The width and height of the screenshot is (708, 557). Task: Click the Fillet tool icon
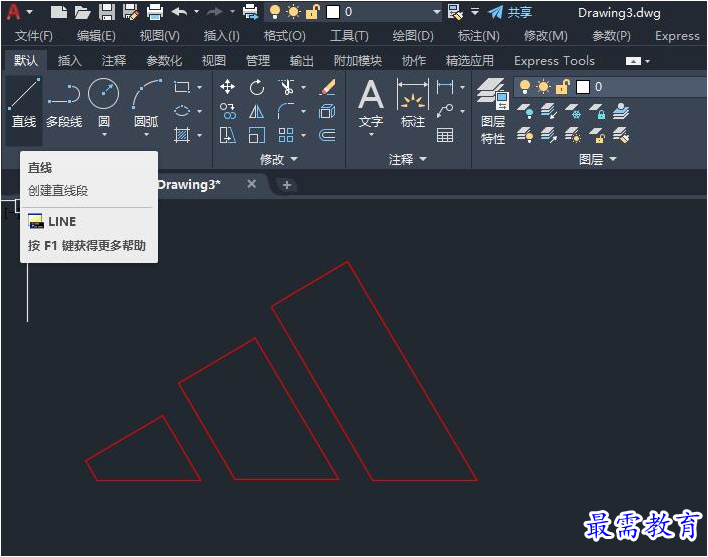click(286, 111)
